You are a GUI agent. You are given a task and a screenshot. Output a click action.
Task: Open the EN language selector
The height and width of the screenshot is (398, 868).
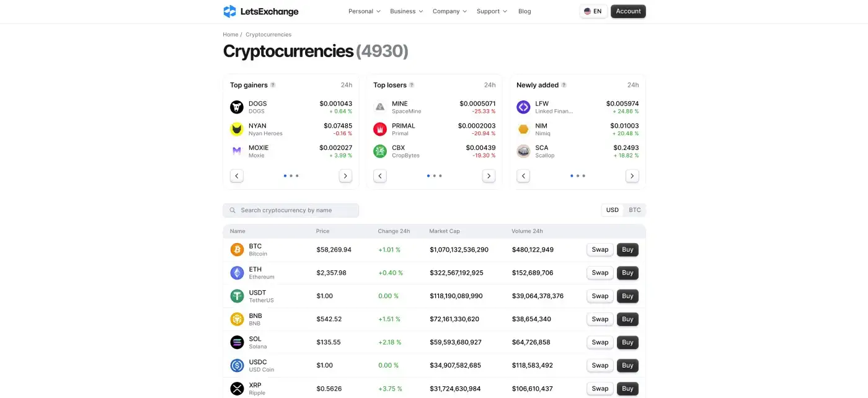click(x=593, y=11)
